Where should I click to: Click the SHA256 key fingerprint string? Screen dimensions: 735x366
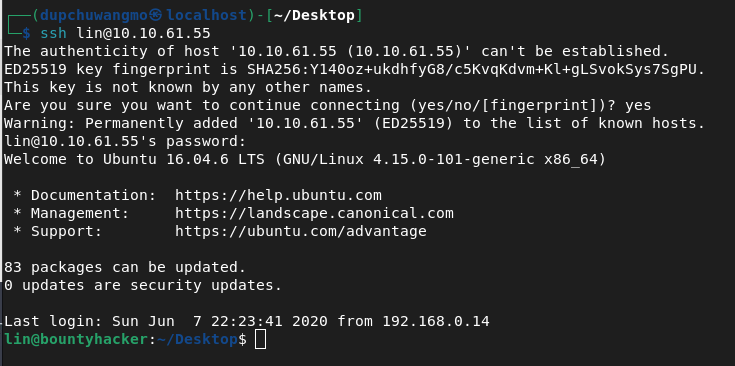tap(475, 69)
